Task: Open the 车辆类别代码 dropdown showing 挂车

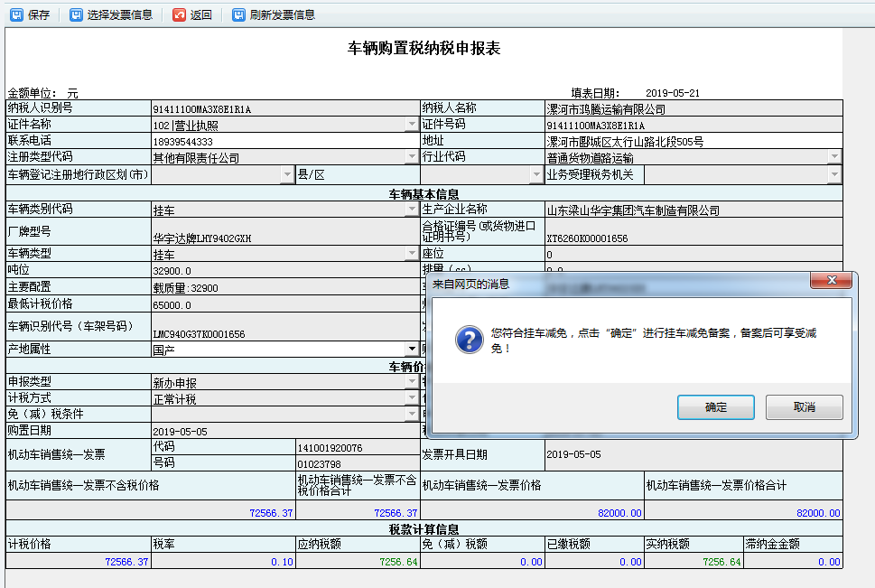Action: (411, 209)
